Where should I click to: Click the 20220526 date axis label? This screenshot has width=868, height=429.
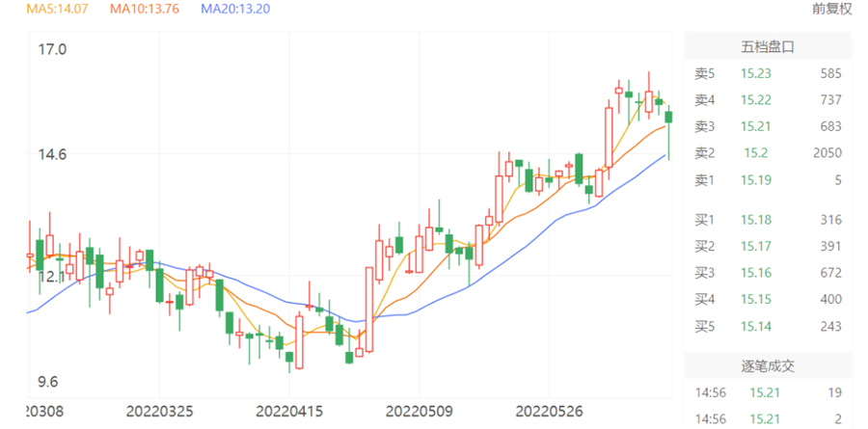click(549, 412)
